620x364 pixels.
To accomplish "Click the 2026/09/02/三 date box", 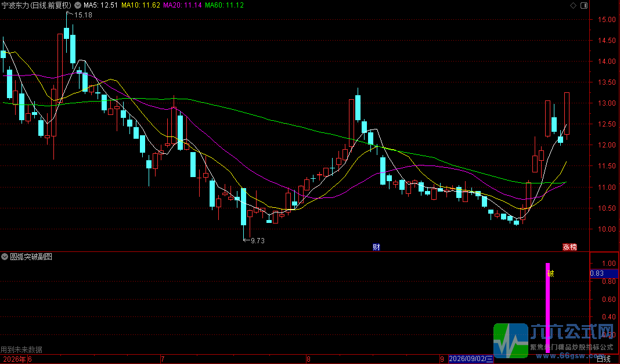I will coord(471,359).
